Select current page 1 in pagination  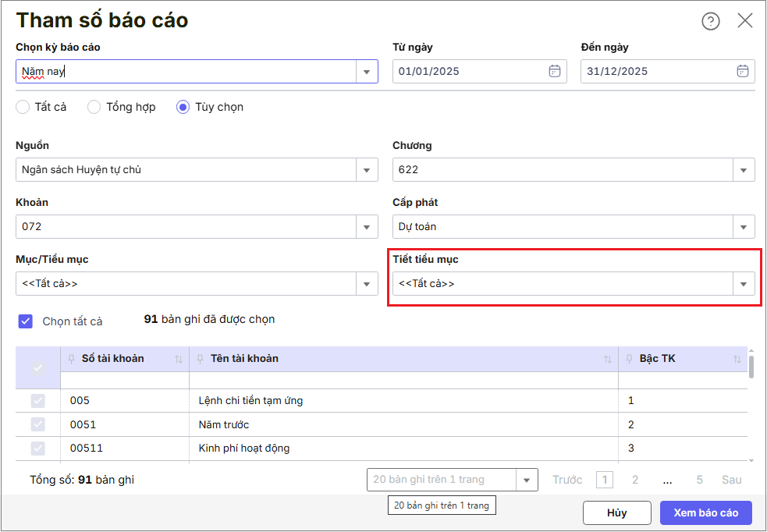tap(605, 481)
